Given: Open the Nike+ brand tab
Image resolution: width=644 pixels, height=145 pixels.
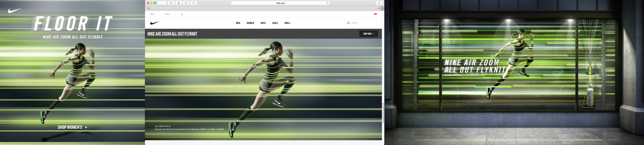Looking at the screenshot, I should click(167, 14).
